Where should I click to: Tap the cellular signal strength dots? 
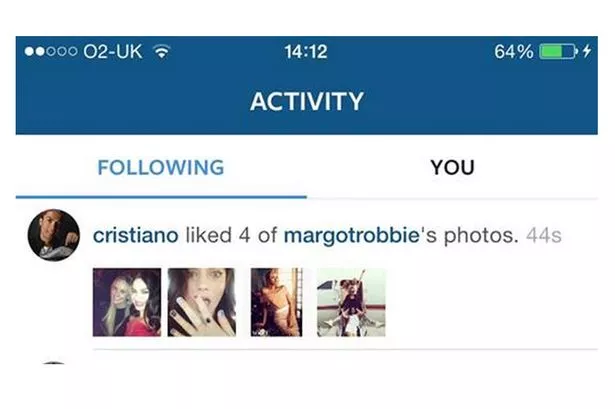click(51, 51)
